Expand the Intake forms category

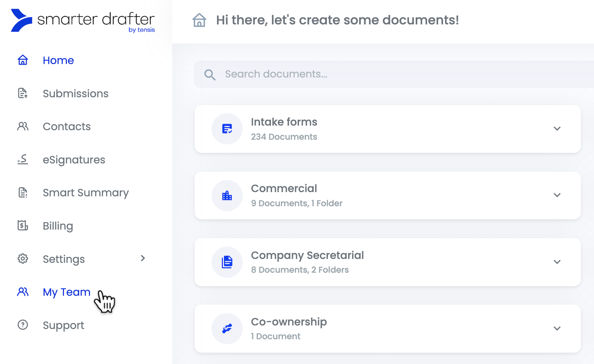click(557, 129)
